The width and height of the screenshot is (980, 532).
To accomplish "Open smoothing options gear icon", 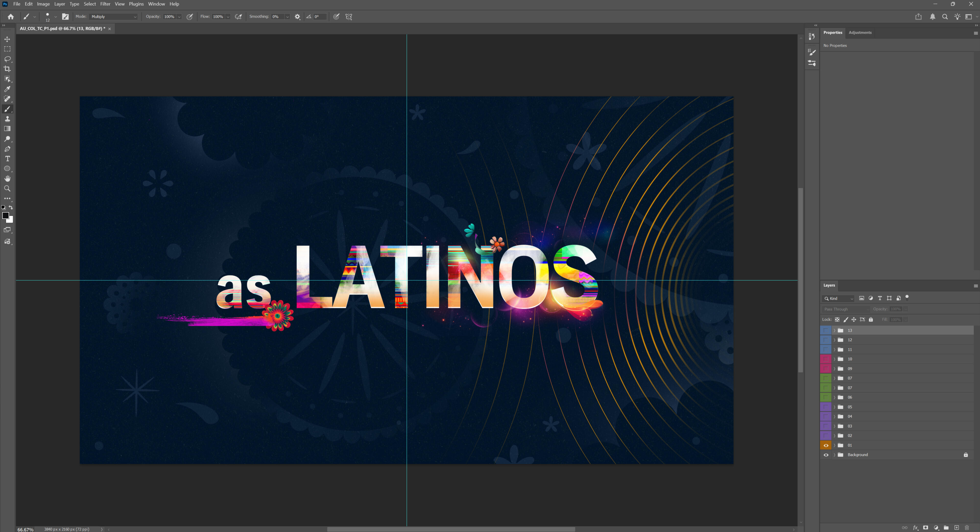I will click(x=297, y=17).
